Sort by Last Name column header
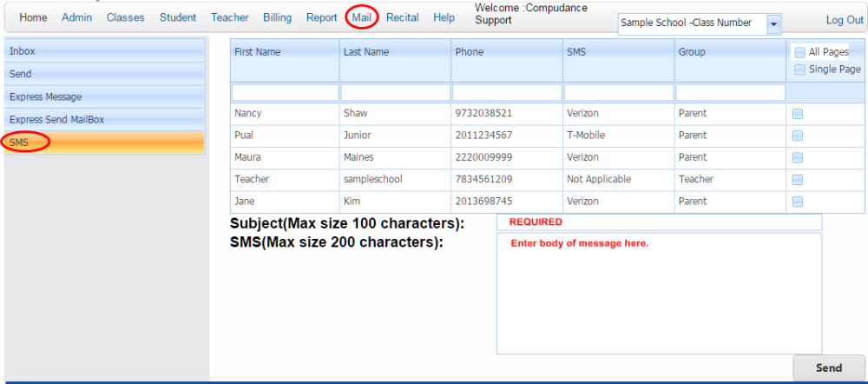 click(x=395, y=60)
